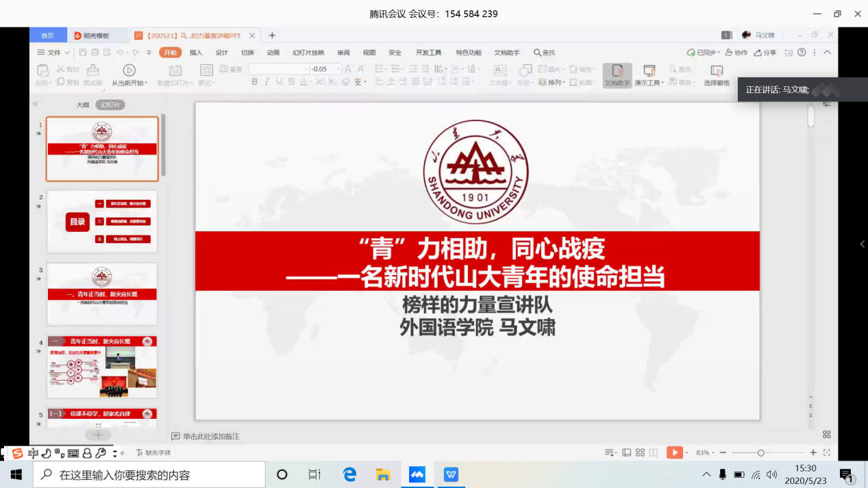
Task: Toggle underline formatting
Action: (280, 82)
